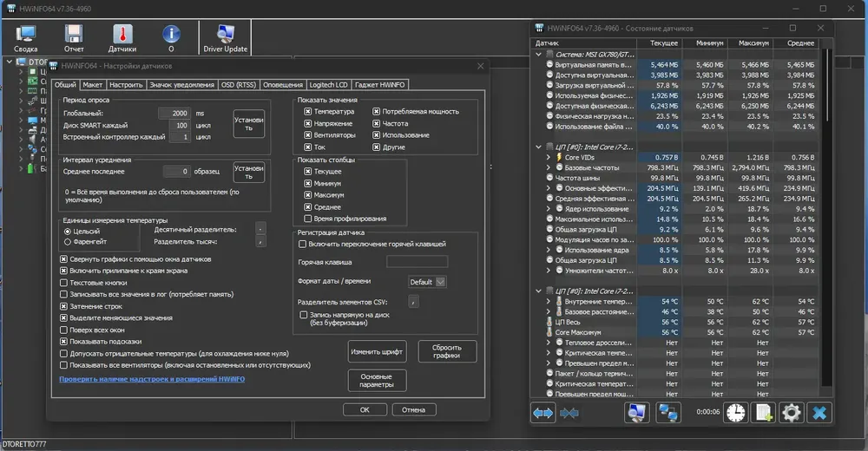Open the HWiNFO add-ons check link
The width and height of the screenshot is (868, 451).
[152, 379]
